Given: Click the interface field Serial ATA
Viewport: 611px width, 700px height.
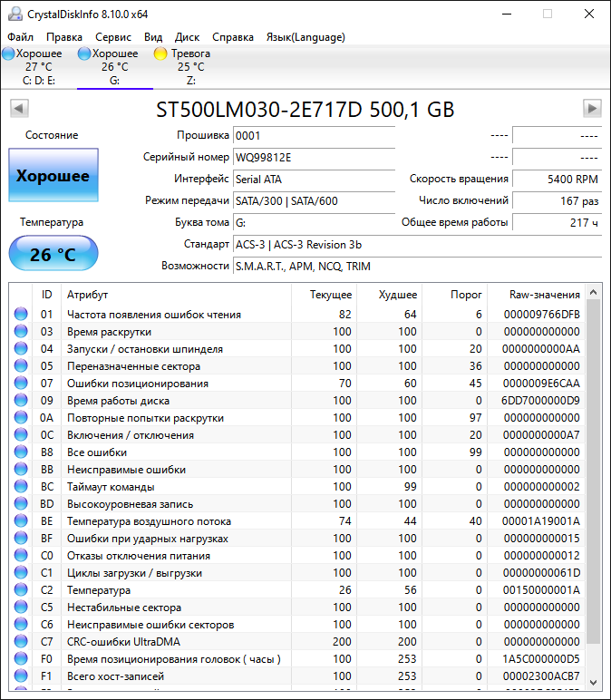Looking at the screenshot, I should click(315, 179).
